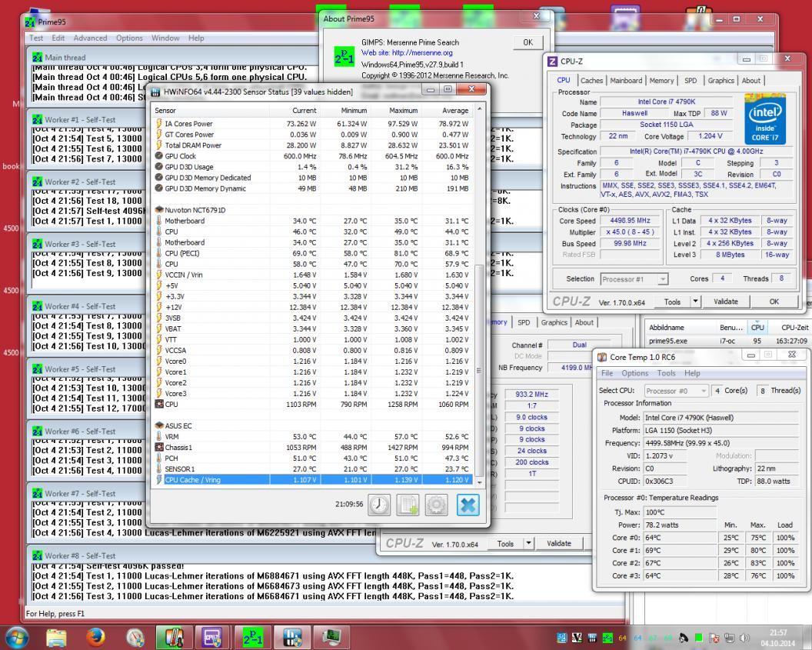
Task: Switch to Prime95 taskbar button
Action: 252,638
